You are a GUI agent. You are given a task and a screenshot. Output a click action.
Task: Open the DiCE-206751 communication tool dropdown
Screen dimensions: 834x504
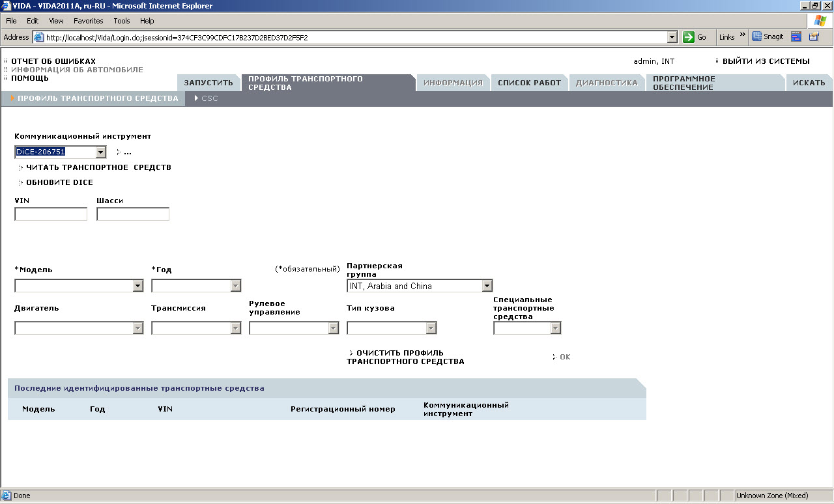(100, 152)
